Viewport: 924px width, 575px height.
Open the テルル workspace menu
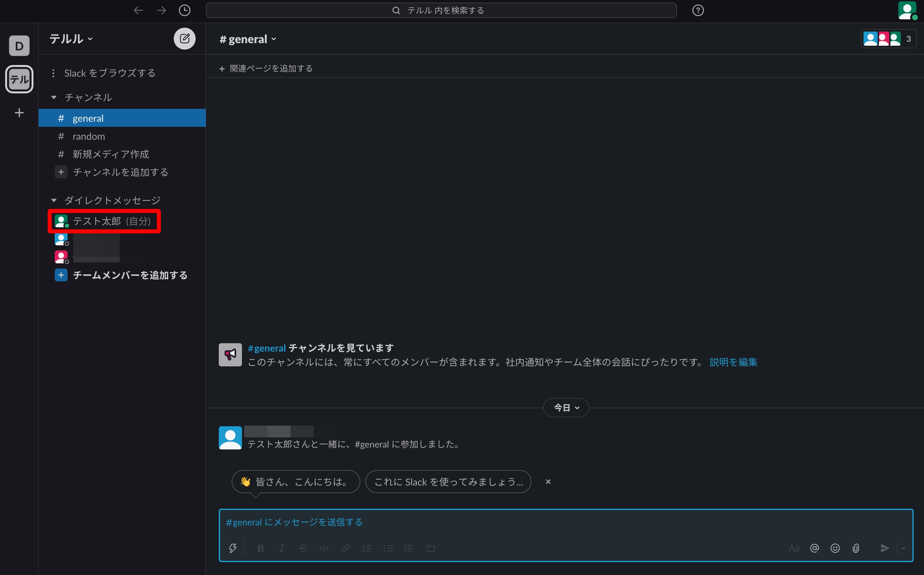pyautogui.click(x=71, y=39)
